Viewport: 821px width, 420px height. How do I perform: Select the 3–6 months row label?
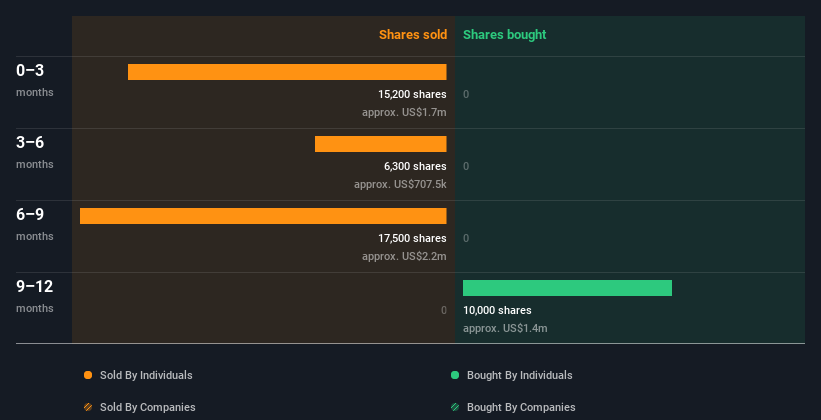[35, 152]
